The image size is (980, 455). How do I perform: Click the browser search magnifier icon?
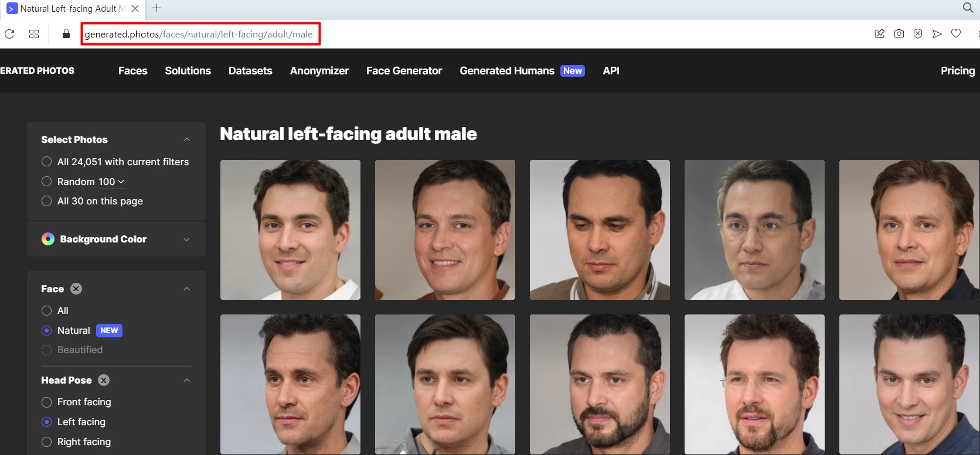(x=968, y=8)
